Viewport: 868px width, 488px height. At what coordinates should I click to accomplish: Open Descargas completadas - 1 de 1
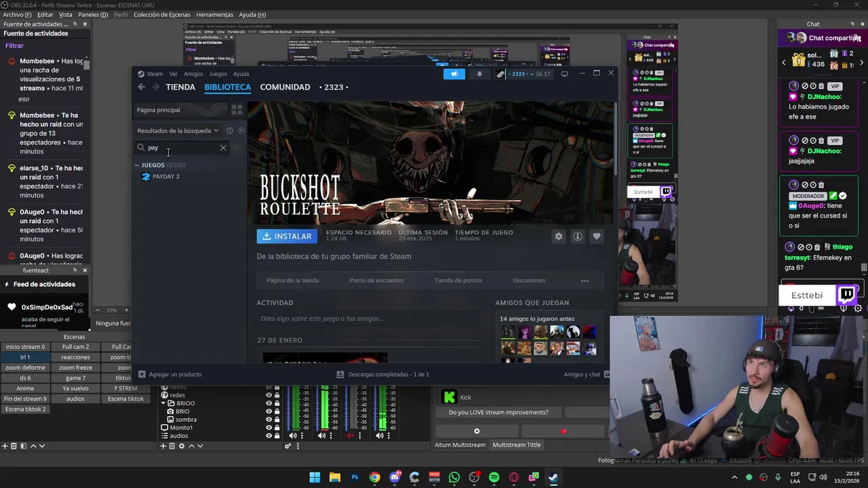(382, 374)
